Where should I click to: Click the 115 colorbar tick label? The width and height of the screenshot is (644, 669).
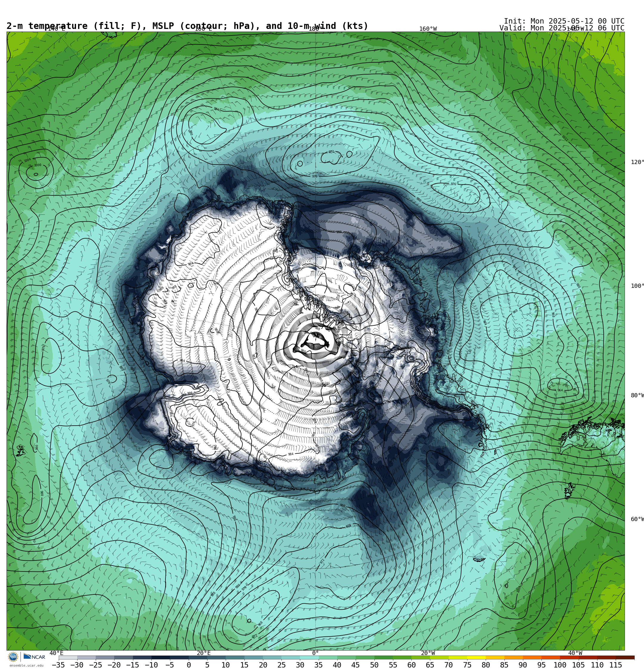click(616, 665)
